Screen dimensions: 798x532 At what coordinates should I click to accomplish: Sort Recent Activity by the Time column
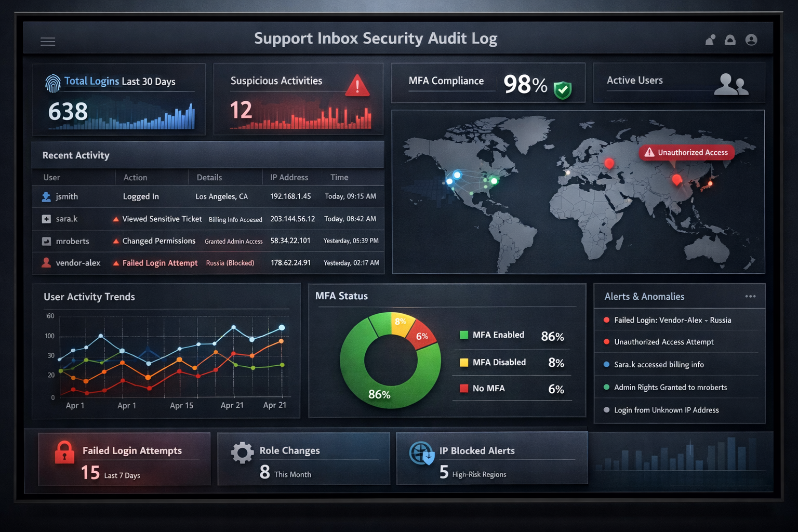point(339,177)
